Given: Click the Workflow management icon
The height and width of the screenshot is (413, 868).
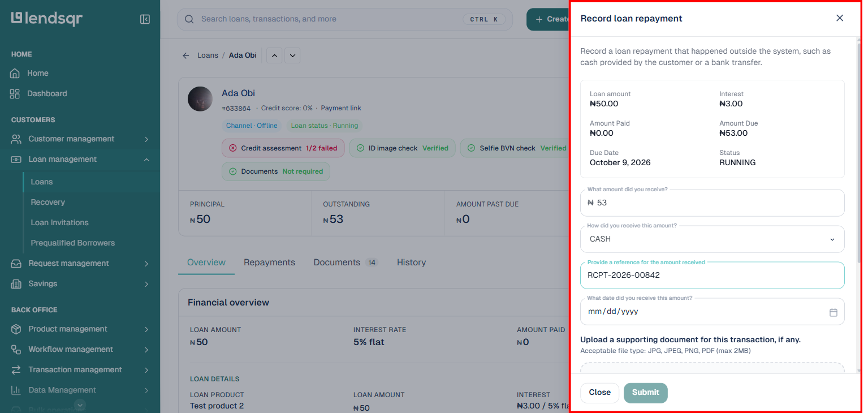Looking at the screenshot, I should click(x=16, y=349).
